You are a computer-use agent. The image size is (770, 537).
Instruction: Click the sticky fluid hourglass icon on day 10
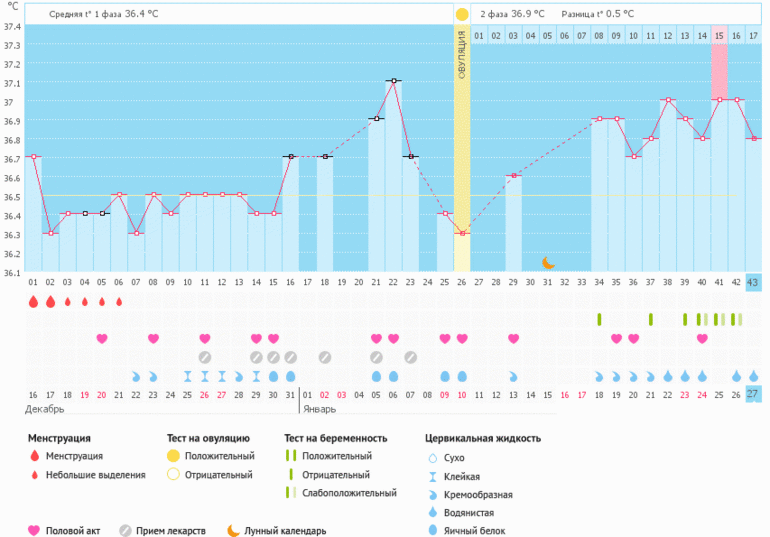click(x=187, y=376)
